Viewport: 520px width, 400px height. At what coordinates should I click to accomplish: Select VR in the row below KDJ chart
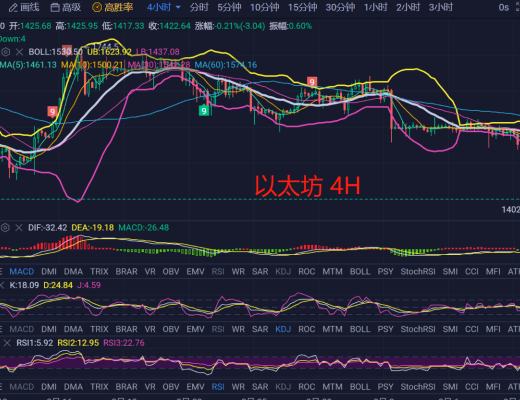click(150, 329)
